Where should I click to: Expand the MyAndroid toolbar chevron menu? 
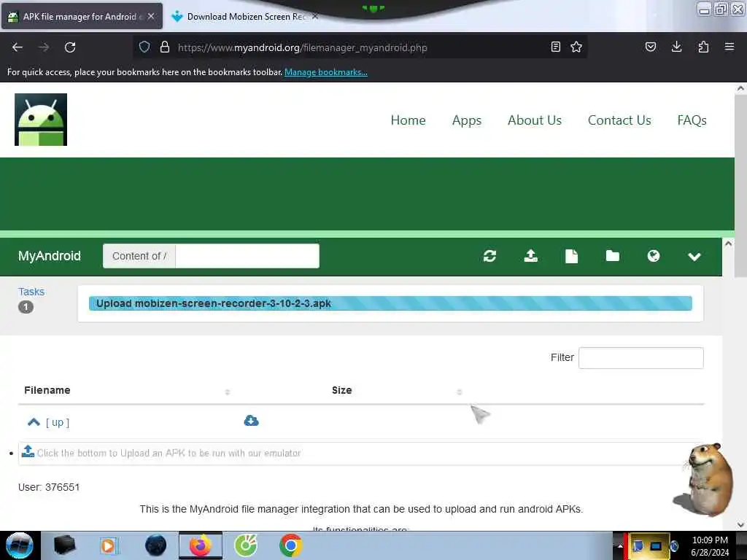point(694,257)
